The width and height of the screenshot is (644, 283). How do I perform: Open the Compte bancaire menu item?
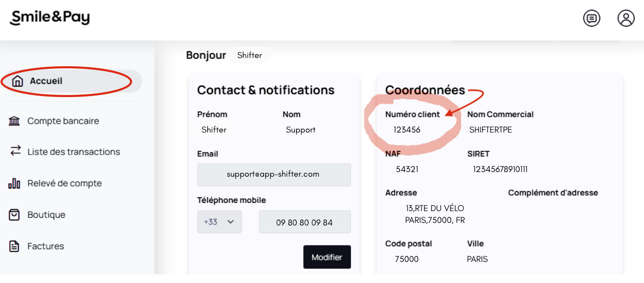[63, 121]
